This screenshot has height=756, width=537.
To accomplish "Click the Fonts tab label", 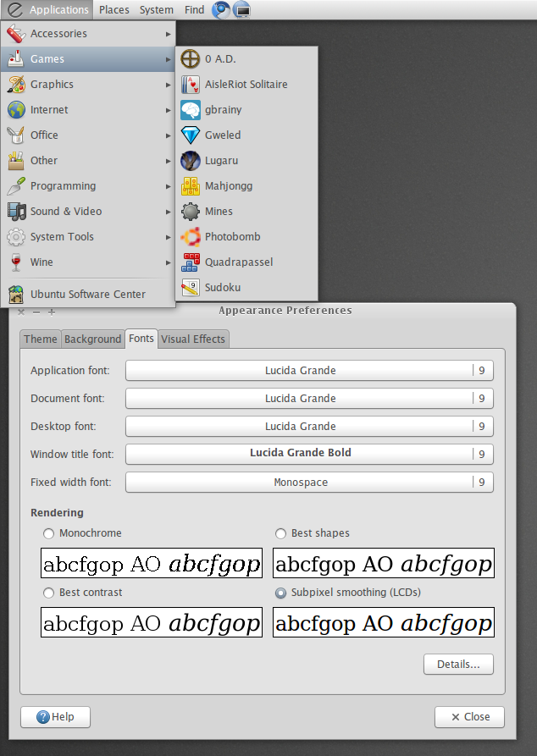I will (141, 339).
